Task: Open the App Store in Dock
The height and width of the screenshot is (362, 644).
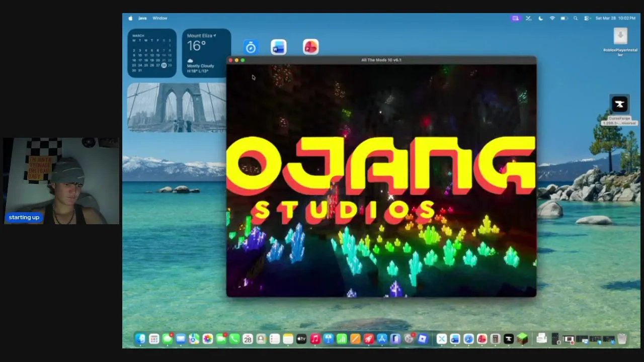Action: (x=382, y=339)
